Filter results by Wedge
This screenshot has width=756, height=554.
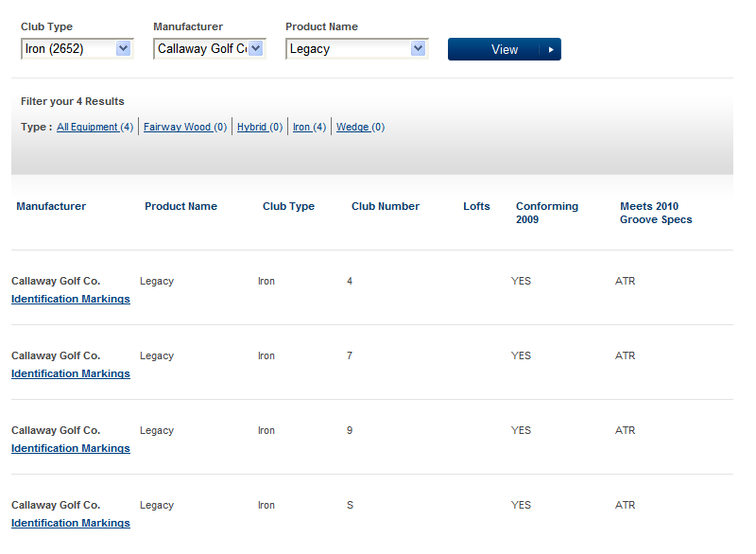coord(360,127)
